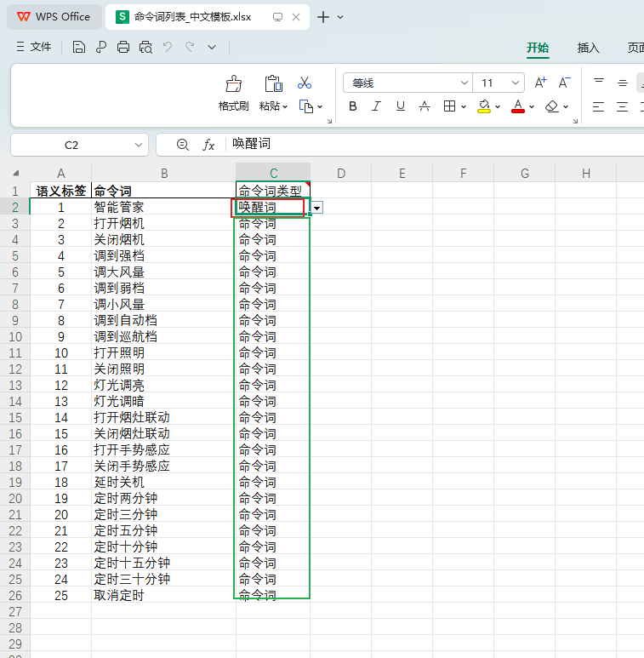Viewport: 644px width, 658px height.
Task: Open print preview from quick toolbar
Action: (x=145, y=48)
